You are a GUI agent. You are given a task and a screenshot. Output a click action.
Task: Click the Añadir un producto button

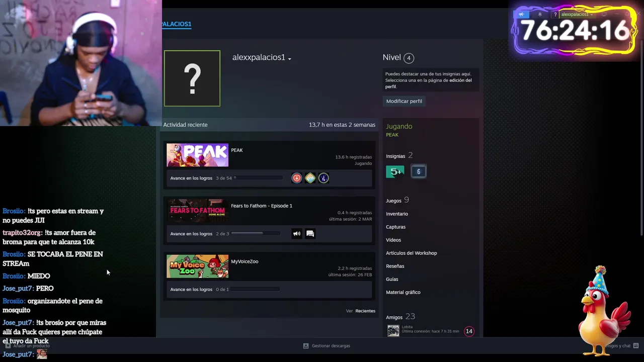27,346
